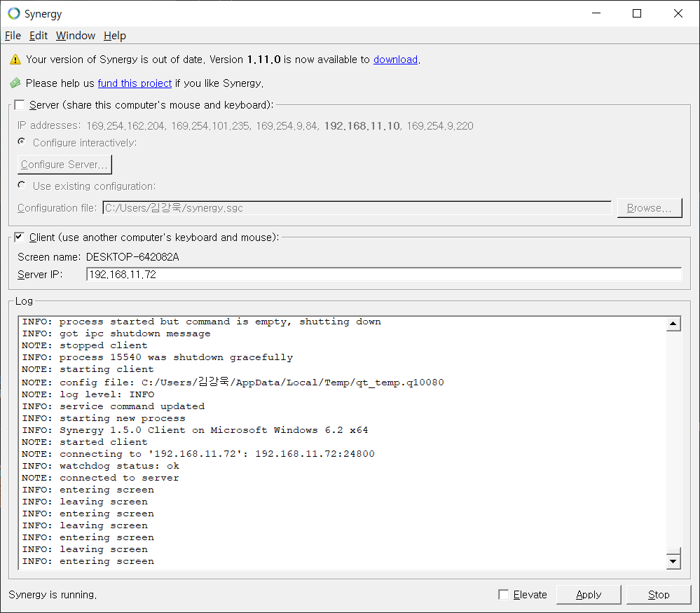
Task: Stop Synergy with the Stop button
Action: point(659,595)
